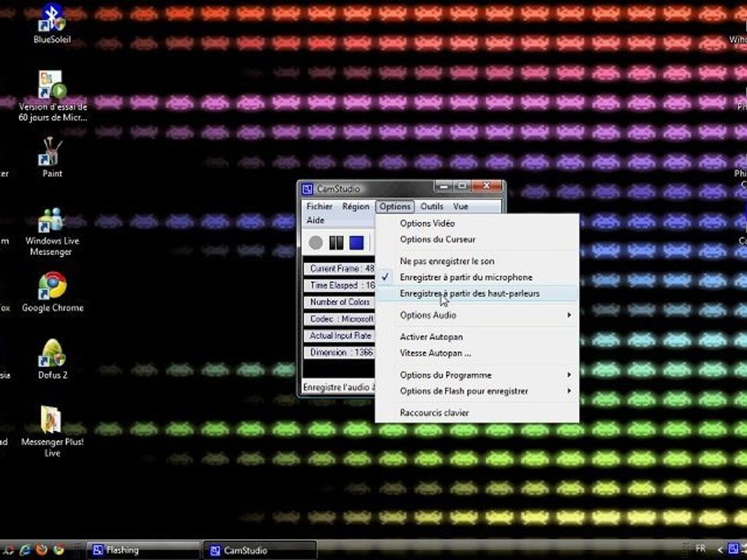Click the blue stop recording button
747x560 pixels.
(357, 243)
